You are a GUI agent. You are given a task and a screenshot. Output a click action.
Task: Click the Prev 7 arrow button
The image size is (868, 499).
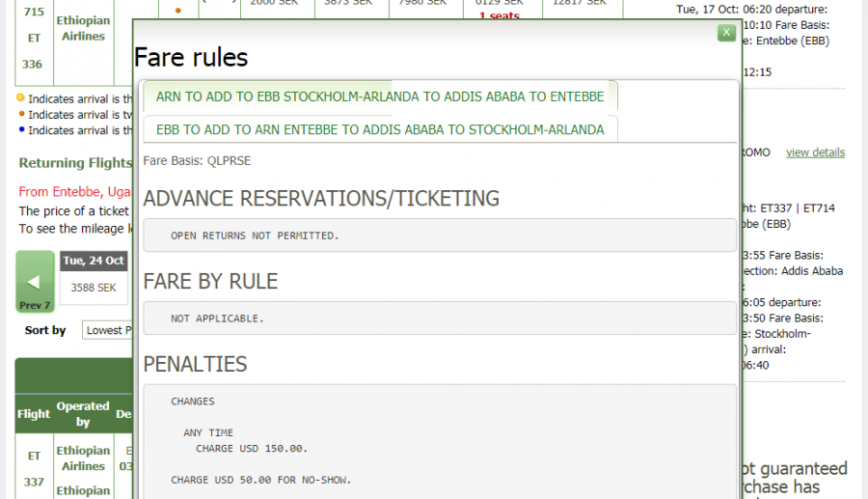tap(35, 282)
